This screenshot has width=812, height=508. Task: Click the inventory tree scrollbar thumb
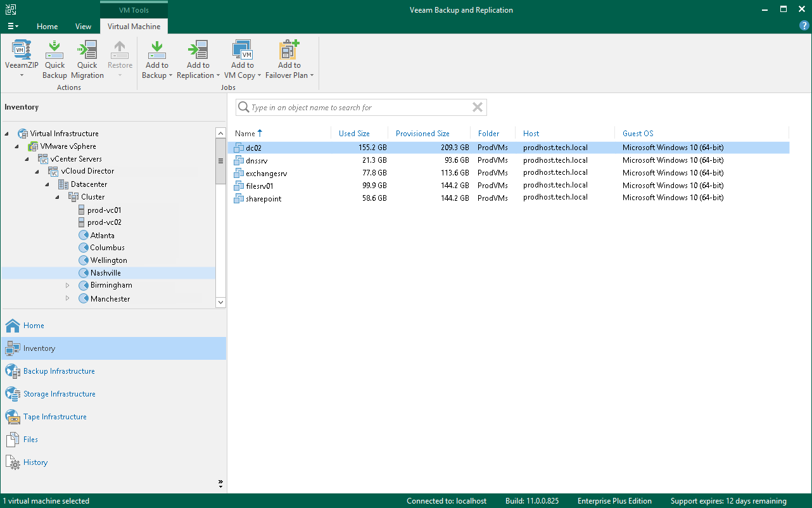[220, 162]
